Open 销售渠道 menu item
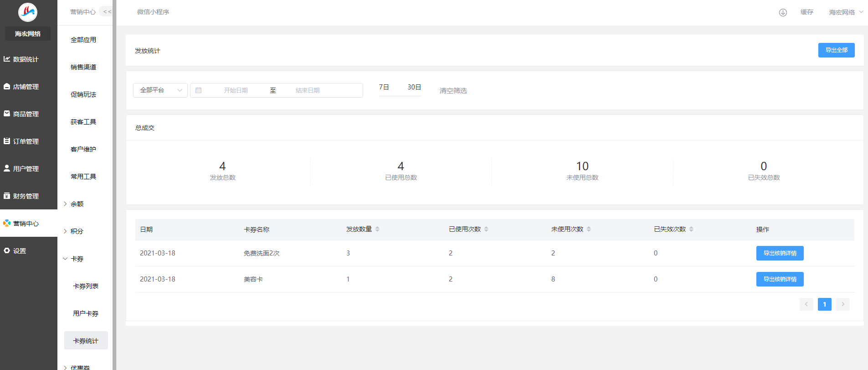Viewport: 868px width, 370px height. click(83, 67)
